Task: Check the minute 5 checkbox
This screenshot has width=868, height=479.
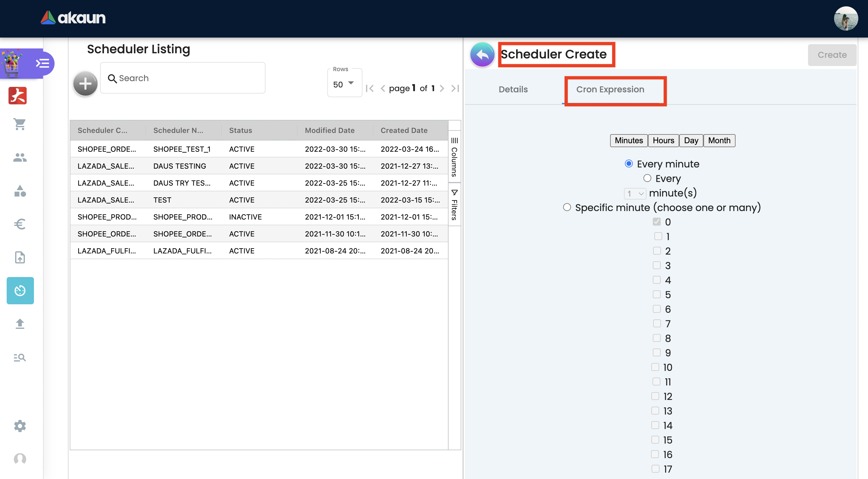Action: click(x=656, y=294)
